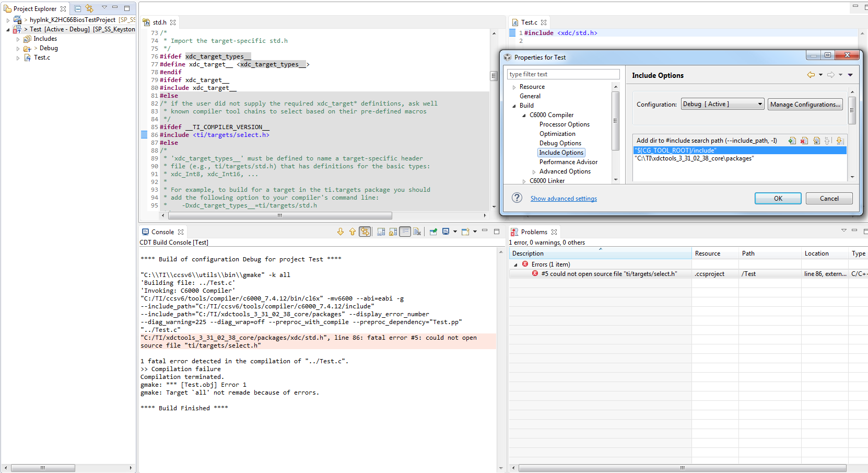
Task: Pin the Console view
Action: pyautogui.click(x=433, y=232)
